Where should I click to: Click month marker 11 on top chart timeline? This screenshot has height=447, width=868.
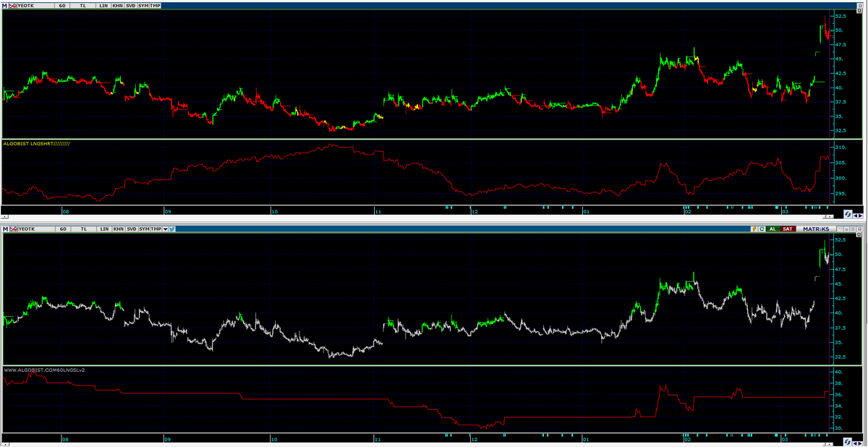(x=378, y=211)
